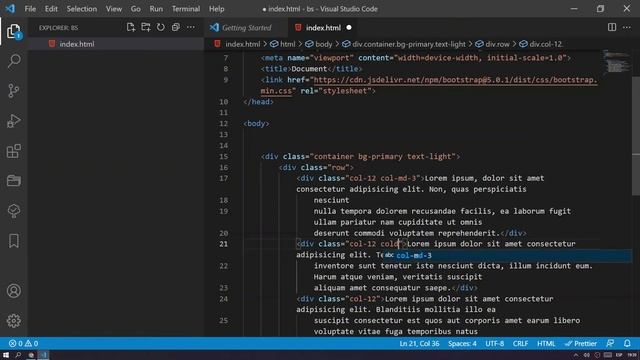Open the Bookmarks view icon
640x360 pixels.
coord(13,241)
